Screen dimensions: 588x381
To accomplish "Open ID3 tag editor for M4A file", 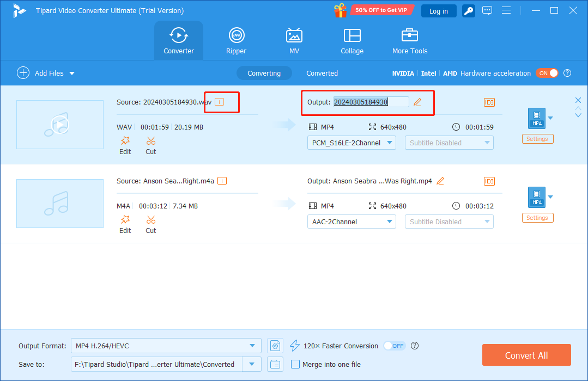I will point(489,181).
